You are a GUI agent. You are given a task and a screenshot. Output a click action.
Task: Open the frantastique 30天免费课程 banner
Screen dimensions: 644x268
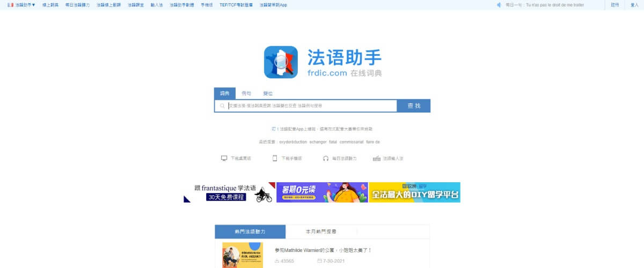point(229,192)
